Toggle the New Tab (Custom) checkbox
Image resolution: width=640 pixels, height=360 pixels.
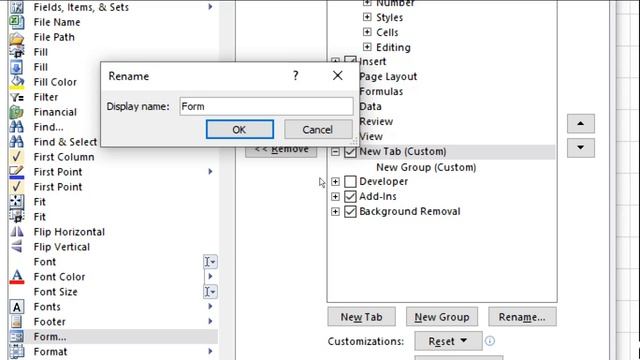[350, 151]
